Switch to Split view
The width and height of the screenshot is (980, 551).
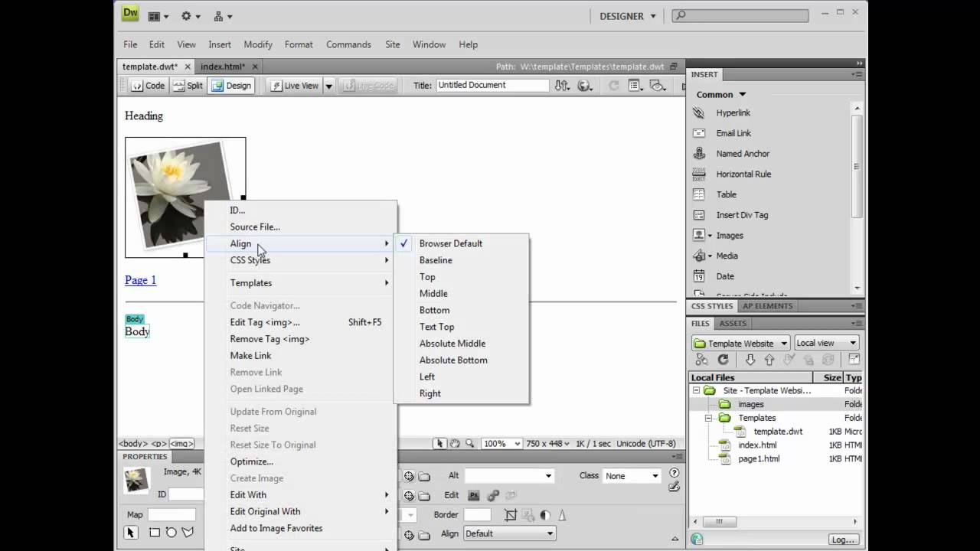coord(188,86)
